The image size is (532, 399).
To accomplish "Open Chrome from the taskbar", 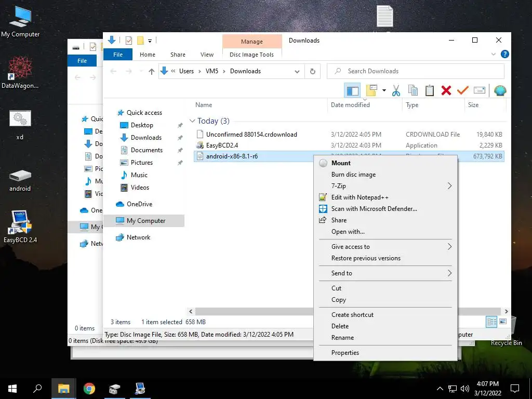I will pos(89,389).
